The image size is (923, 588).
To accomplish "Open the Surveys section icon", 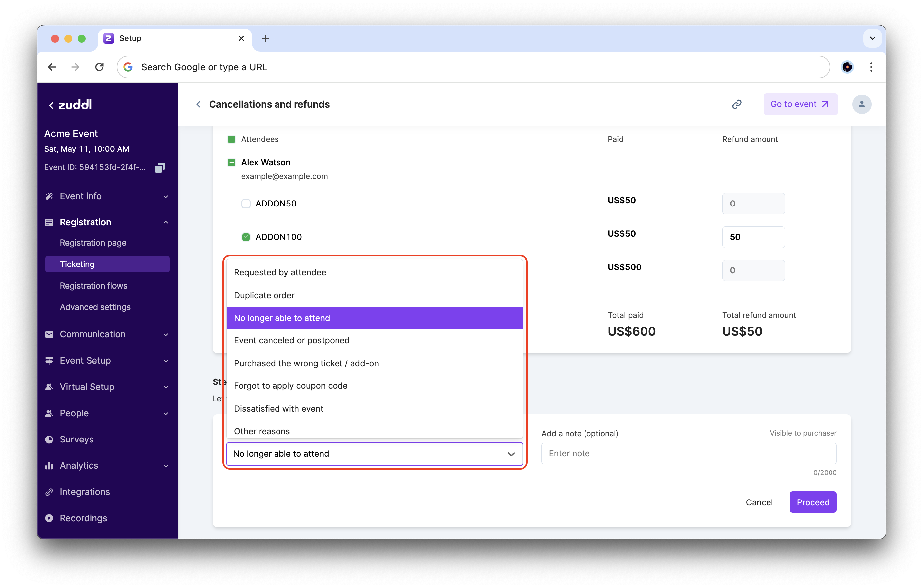I will pos(49,439).
